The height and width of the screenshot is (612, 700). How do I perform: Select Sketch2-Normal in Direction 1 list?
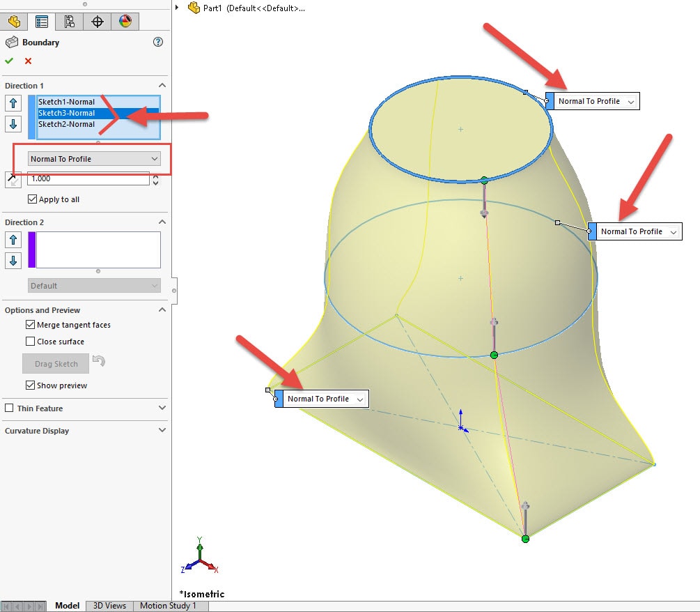pos(98,124)
